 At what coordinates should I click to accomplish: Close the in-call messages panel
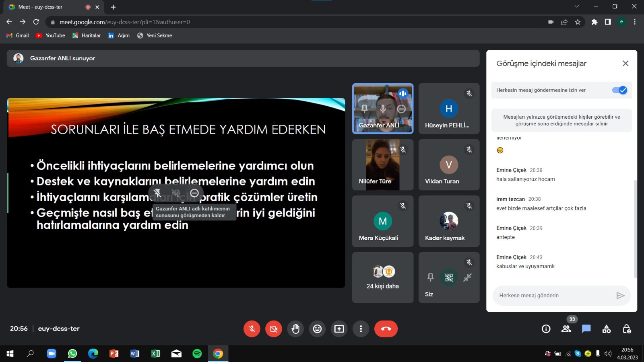[x=625, y=63]
